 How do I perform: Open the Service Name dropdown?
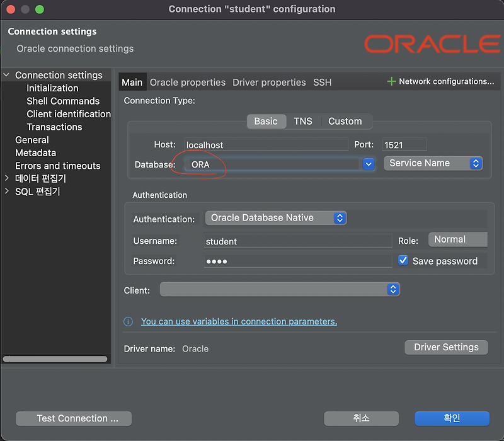coord(433,163)
